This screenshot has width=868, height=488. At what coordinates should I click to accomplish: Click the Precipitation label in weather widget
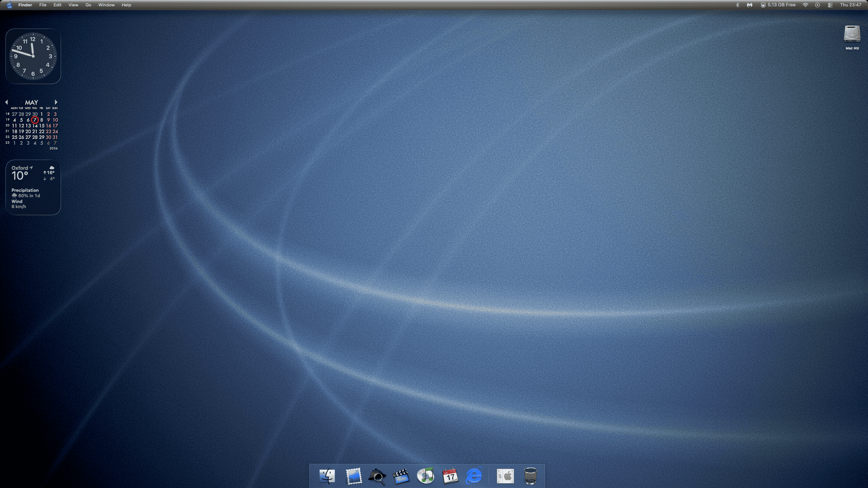(25, 190)
